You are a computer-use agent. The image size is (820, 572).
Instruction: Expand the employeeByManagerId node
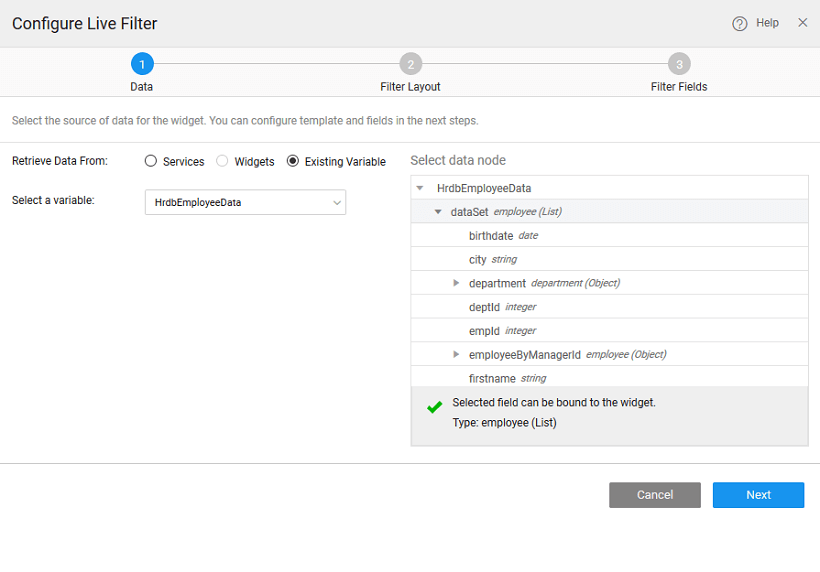pos(456,354)
